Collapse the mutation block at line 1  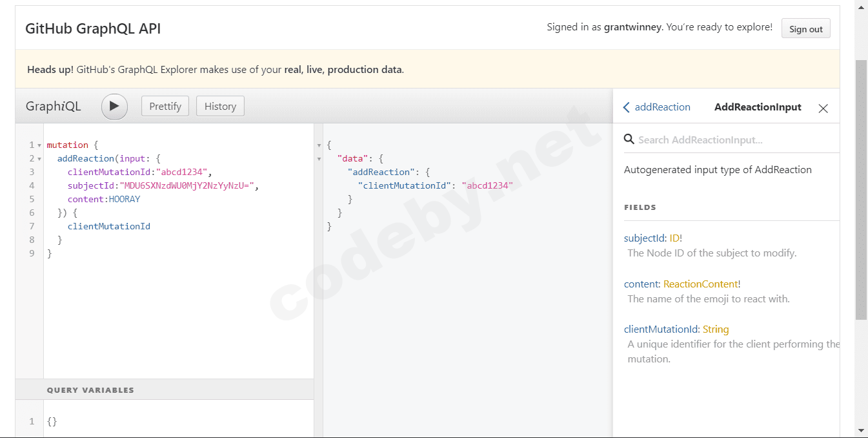(39, 145)
